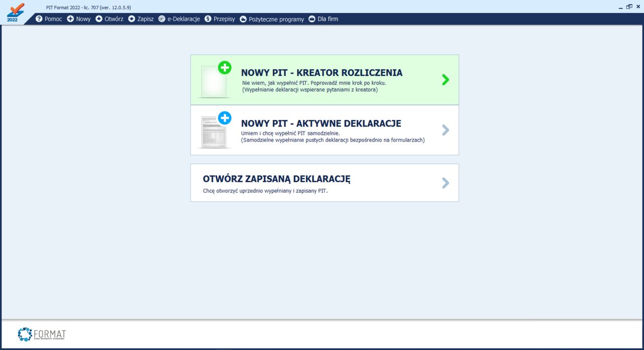Image resolution: width=644 pixels, height=350 pixels.
Task: Click the chevron on Otwórz zapisaną deklarację card
Action: point(445,183)
